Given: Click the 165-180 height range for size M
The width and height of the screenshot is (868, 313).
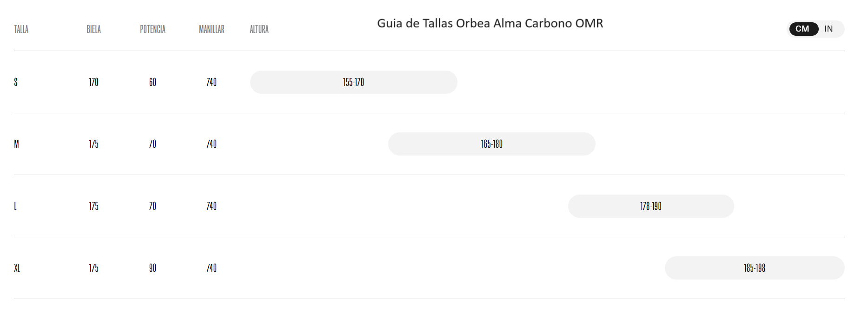Looking at the screenshot, I should point(492,144).
